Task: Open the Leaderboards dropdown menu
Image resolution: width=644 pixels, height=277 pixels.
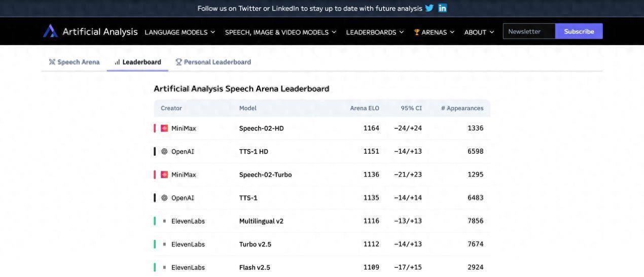Action: 375,32
